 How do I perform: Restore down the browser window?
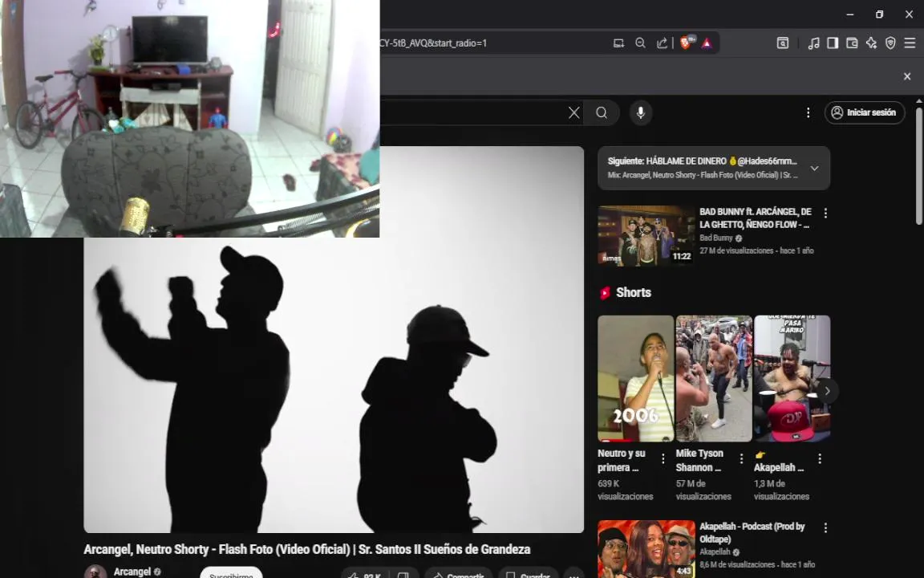879,14
